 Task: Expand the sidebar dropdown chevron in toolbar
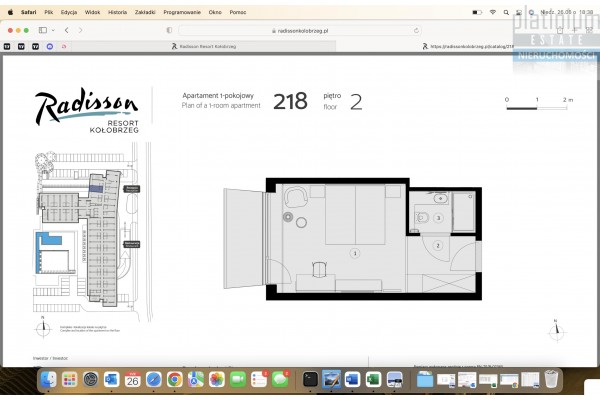(54, 31)
